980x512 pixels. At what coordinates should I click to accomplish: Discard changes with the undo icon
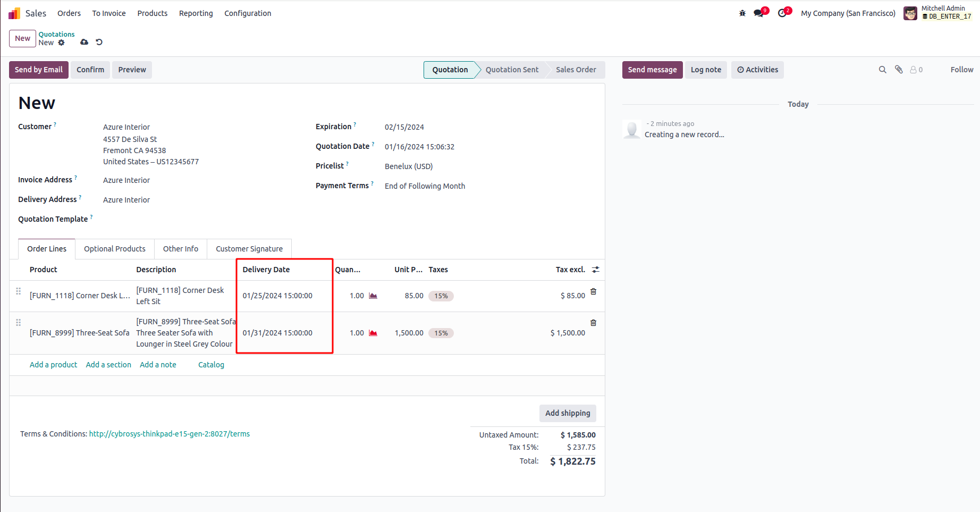[x=99, y=42]
